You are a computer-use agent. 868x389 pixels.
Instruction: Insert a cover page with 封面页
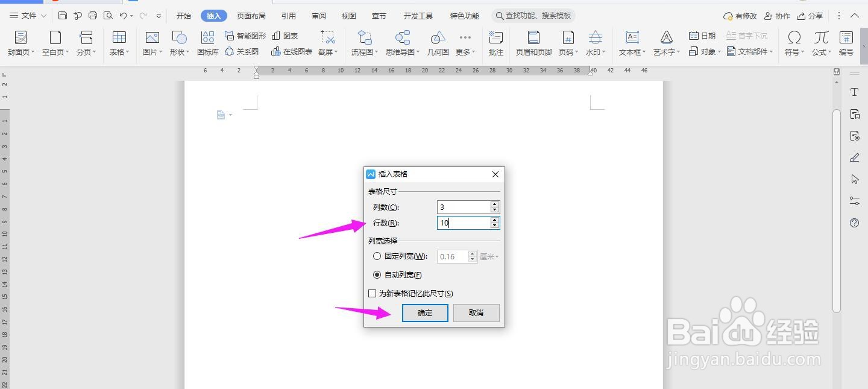21,43
